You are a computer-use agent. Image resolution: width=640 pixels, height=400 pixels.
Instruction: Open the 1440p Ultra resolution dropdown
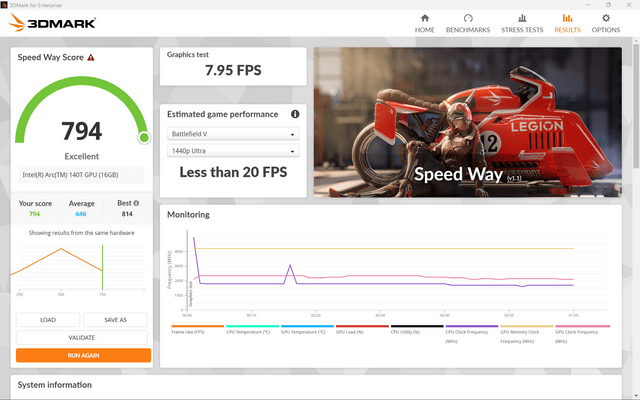pyautogui.click(x=233, y=151)
